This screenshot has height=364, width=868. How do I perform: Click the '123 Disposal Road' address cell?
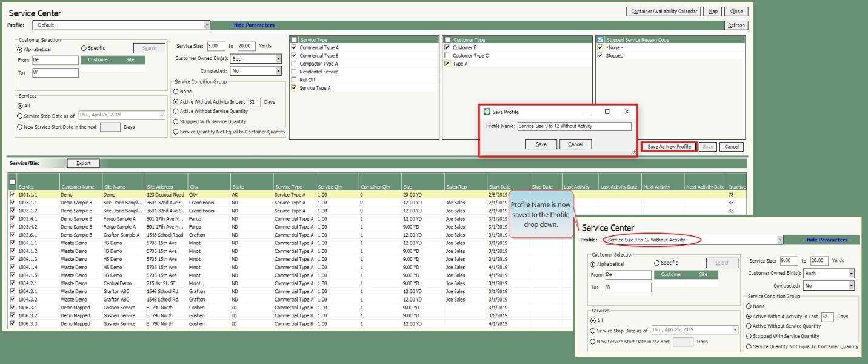coord(165,195)
